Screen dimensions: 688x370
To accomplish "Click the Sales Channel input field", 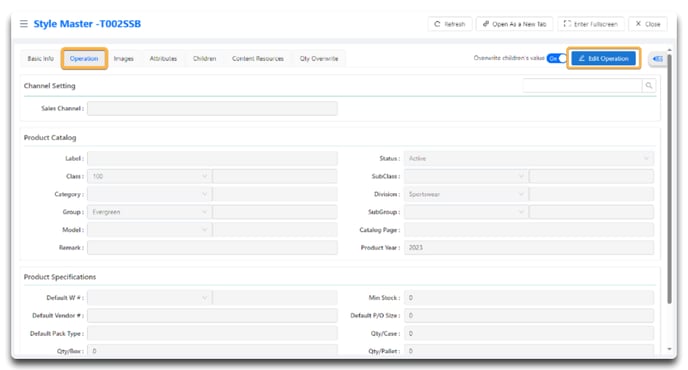I will 212,108.
